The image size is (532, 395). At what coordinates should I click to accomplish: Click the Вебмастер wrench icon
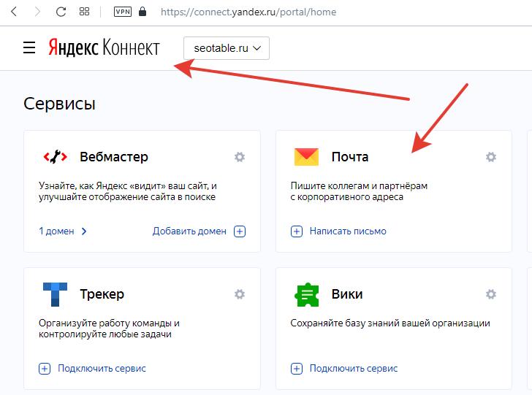pyautogui.click(x=56, y=157)
